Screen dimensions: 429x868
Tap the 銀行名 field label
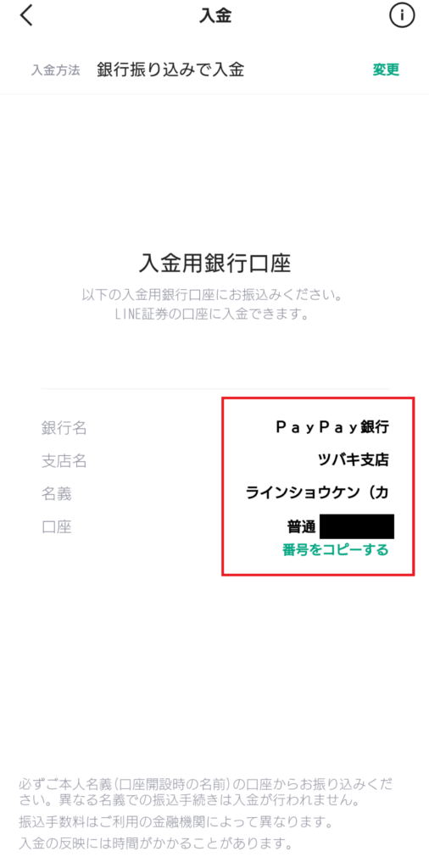tap(64, 427)
